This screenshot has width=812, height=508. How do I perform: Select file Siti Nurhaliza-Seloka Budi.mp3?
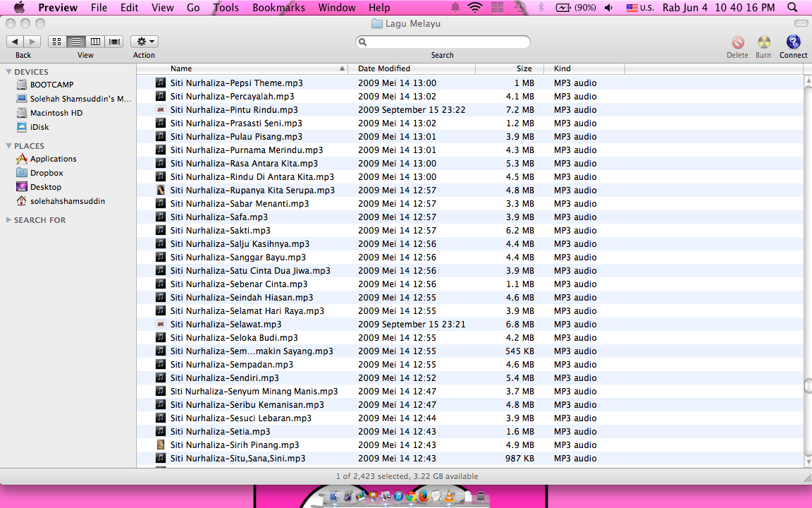[234, 337]
